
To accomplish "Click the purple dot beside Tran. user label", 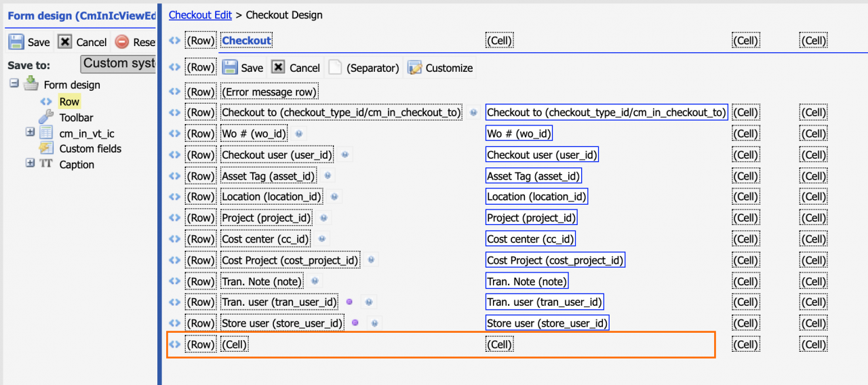I will (350, 302).
